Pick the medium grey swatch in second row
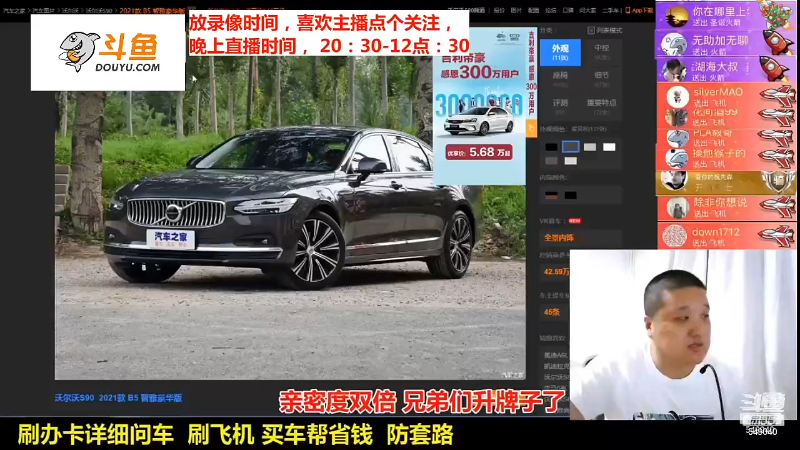 tap(551, 161)
